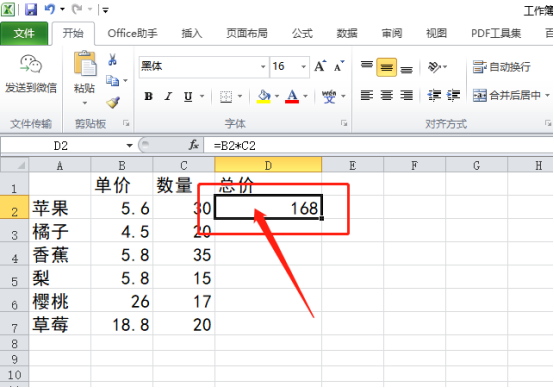Switch to the Office助手 tab
The width and height of the screenshot is (554, 388).
[132, 33]
